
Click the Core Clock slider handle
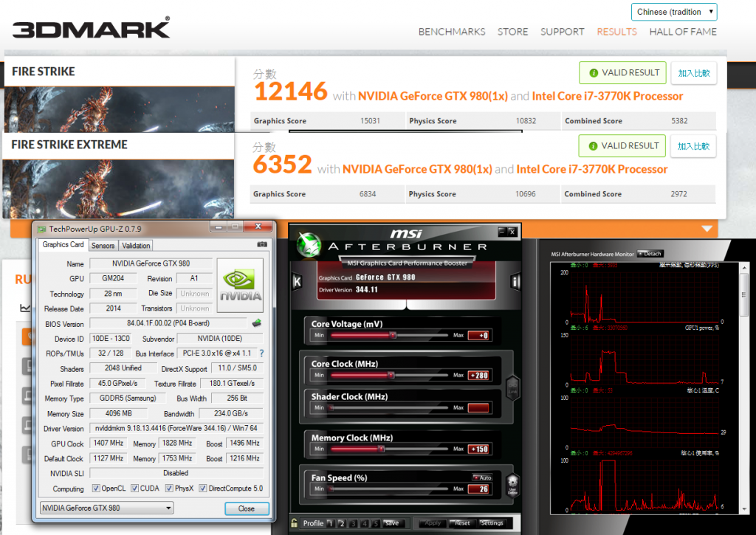(391, 375)
